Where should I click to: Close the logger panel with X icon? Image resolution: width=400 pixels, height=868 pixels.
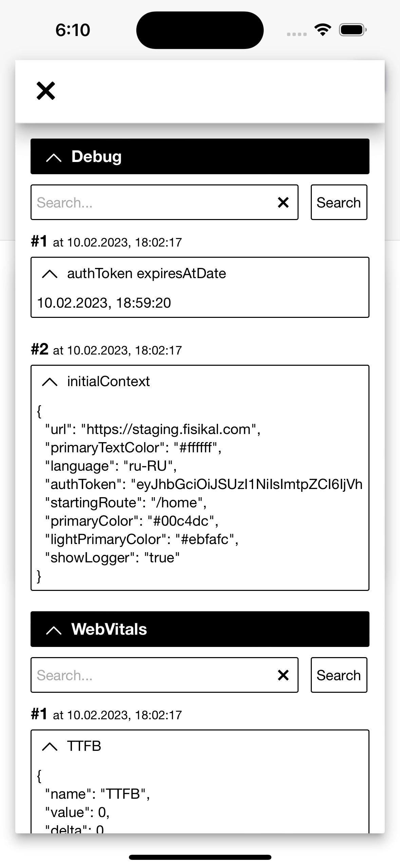pyautogui.click(x=46, y=91)
